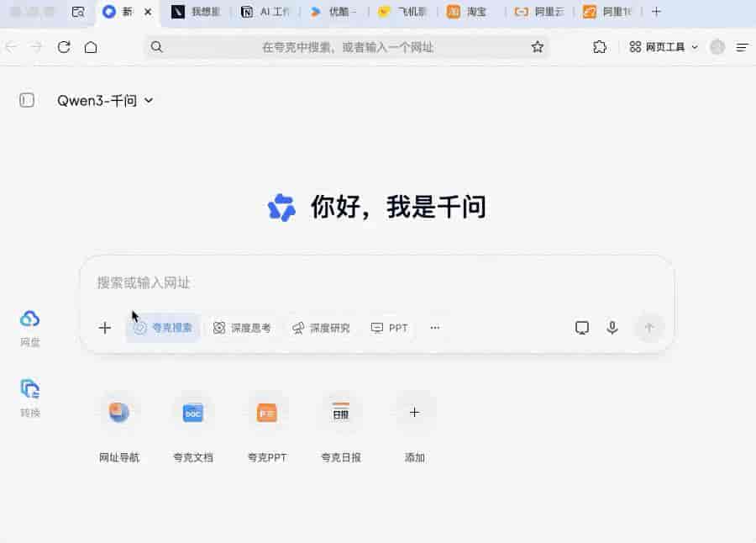Toggle the 夸克搜索 mode
This screenshot has width=756, height=543.
(163, 328)
